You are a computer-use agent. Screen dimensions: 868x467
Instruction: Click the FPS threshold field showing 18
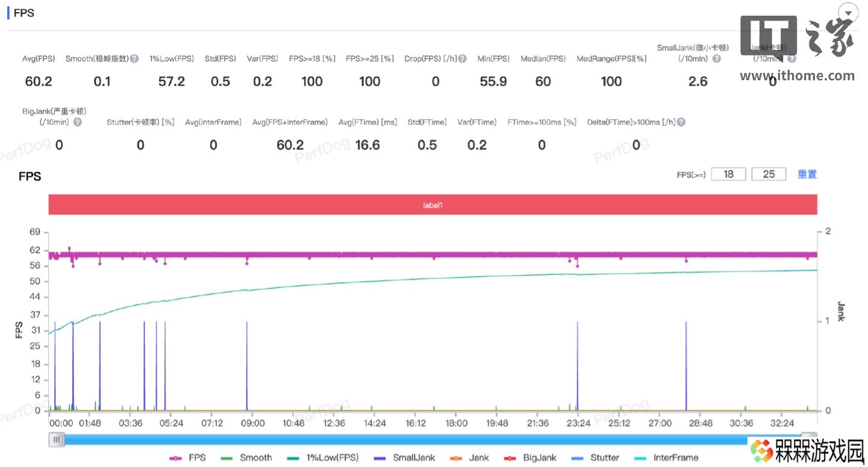point(729,174)
